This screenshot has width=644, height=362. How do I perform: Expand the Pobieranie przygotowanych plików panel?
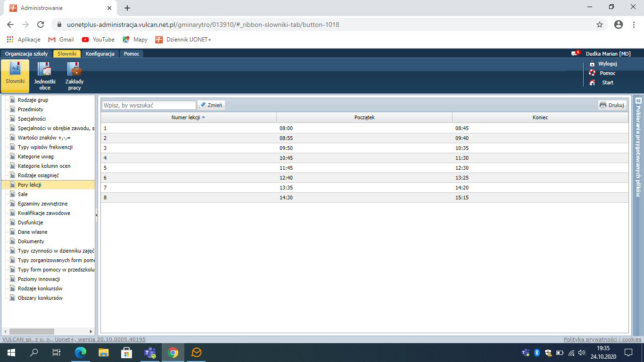[x=638, y=100]
